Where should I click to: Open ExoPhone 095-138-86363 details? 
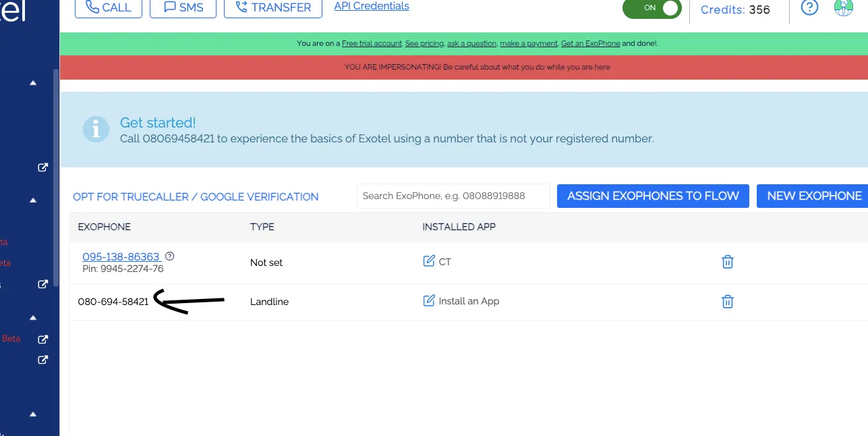tap(121, 256)
